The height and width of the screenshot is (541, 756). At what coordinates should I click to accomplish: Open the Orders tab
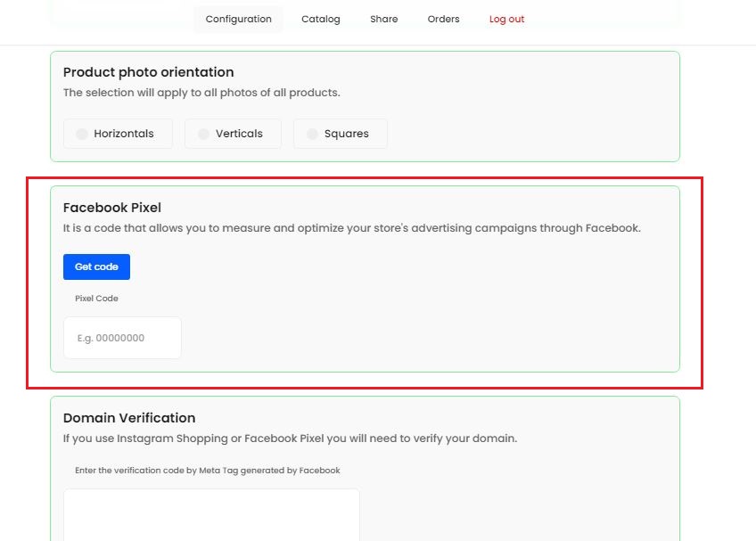click(x=443, y=20)
